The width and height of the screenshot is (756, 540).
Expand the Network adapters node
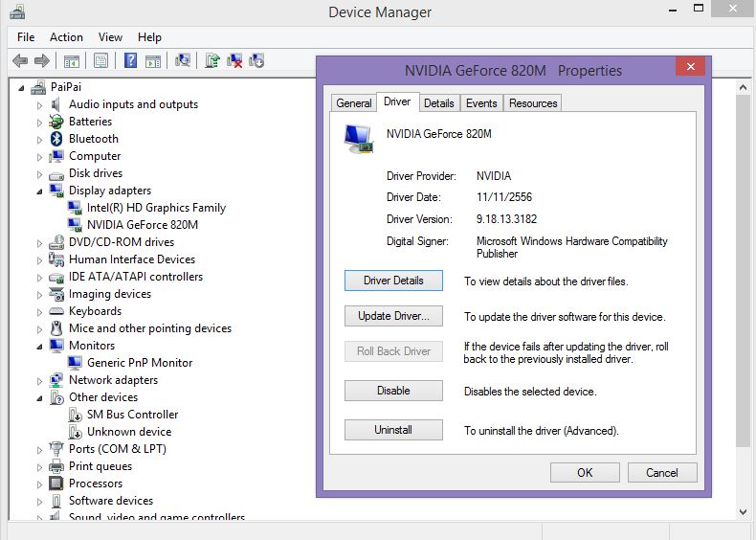pos(39,381)
